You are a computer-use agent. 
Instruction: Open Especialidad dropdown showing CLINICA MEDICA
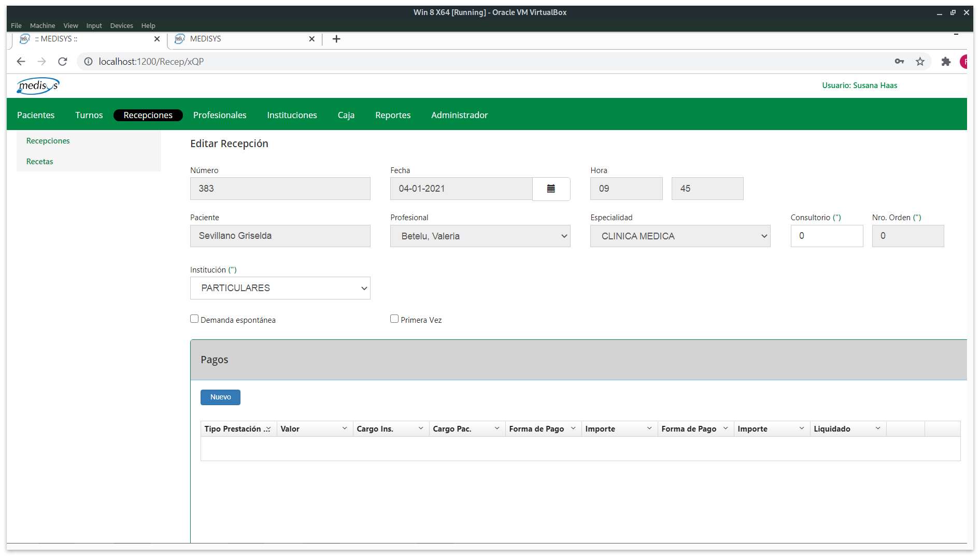point(680,236)
